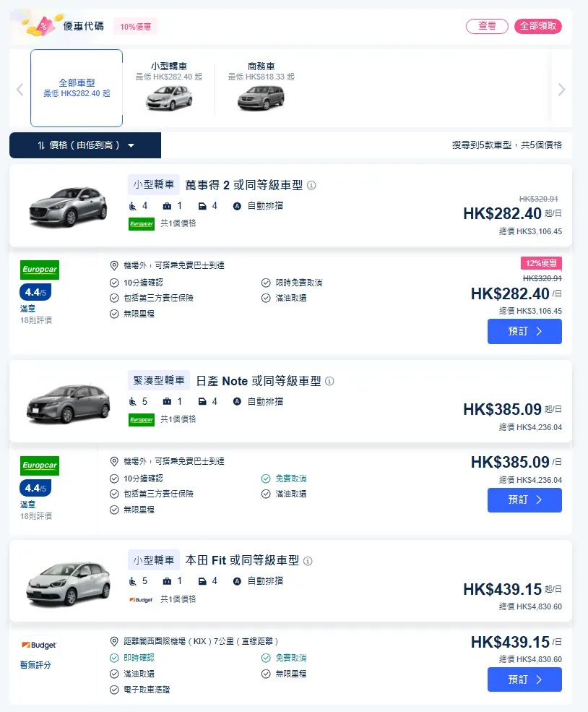Expand more car types with right chevron
This screenshot has height=712, width=588.
pyautogui.click(x=561, y=89)
